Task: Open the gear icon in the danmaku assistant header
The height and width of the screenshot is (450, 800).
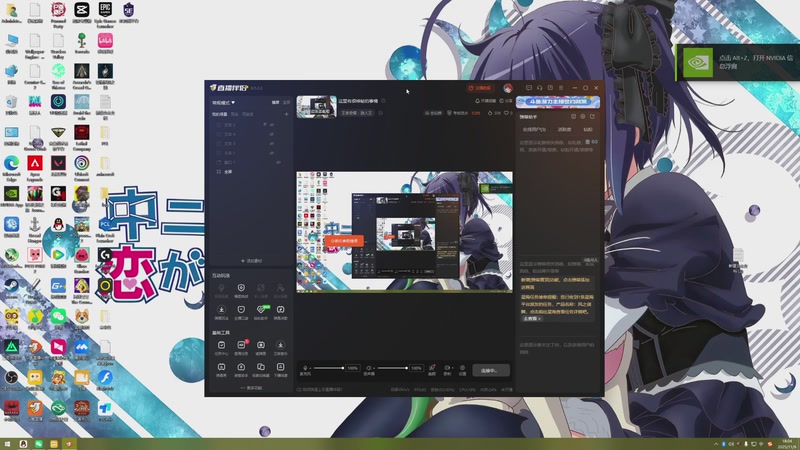Action: 583,117
